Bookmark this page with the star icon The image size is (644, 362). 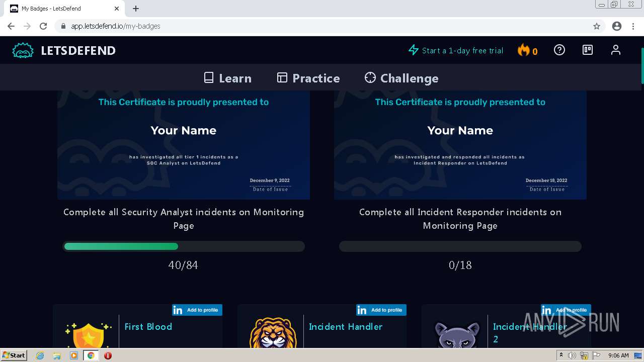point(597,26)
